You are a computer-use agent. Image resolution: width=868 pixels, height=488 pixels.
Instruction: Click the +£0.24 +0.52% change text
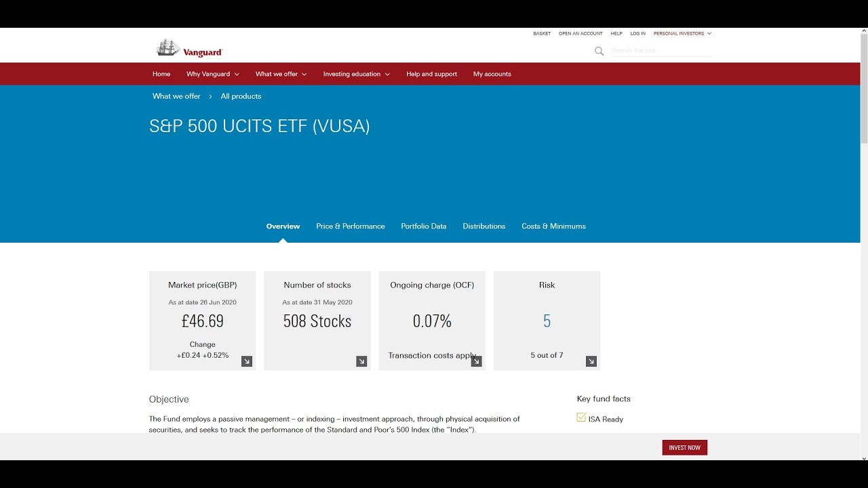click(203, 355)
